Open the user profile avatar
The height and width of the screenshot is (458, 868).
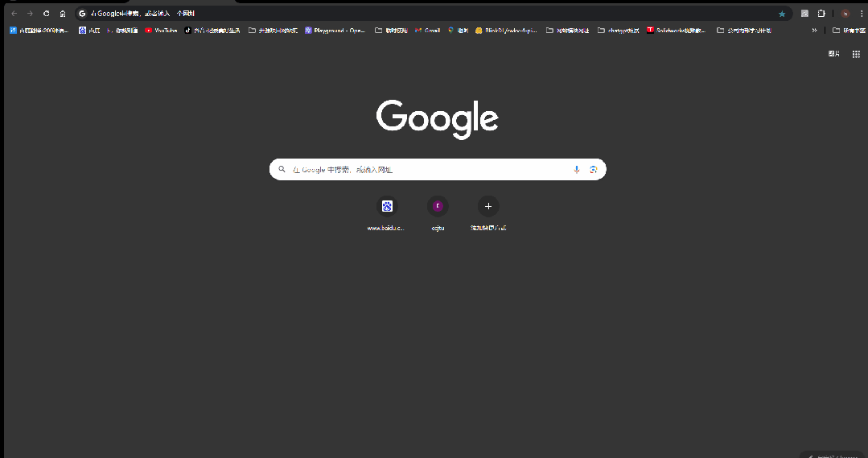click(x=845, y=14)
